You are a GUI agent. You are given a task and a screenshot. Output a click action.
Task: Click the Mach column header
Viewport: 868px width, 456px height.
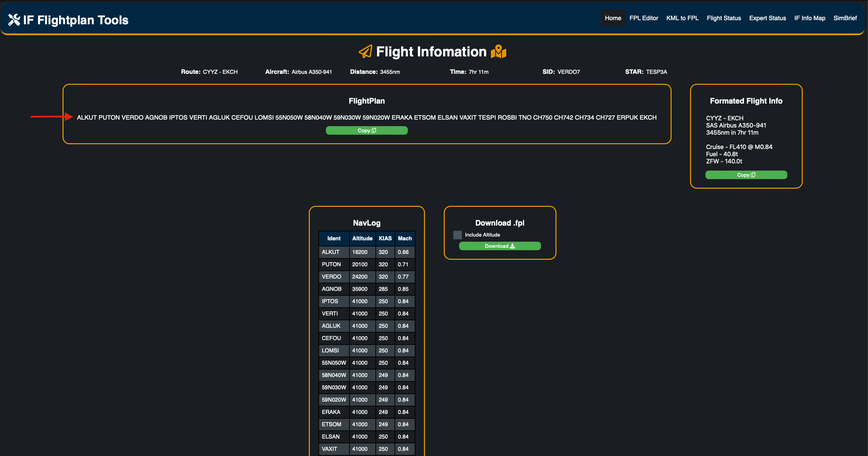(404, 238)
